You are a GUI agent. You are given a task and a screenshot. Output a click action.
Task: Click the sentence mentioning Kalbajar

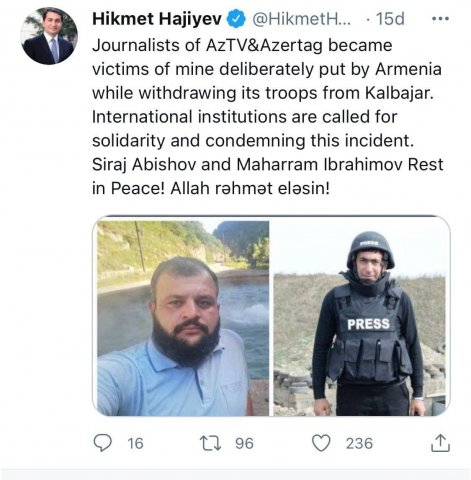(x=263, y=69)
